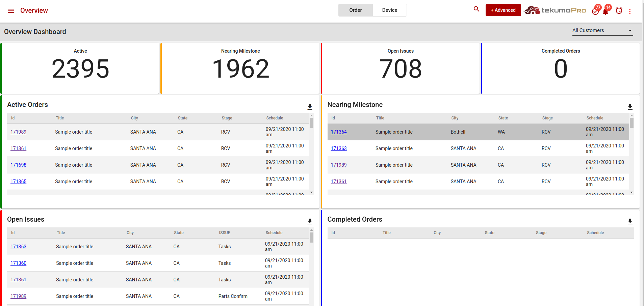The height and width of the screenshot is (306, 644).
Task: Click the Active Orders scrollbar down arrow
Action: (311, 192)
